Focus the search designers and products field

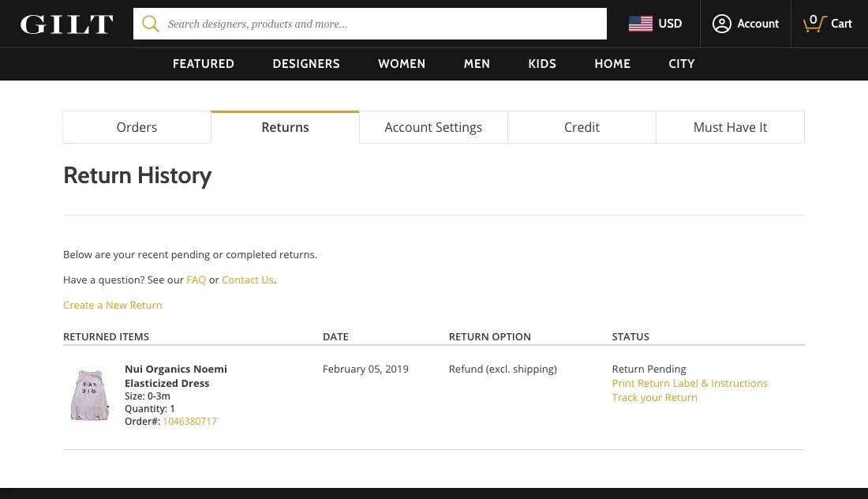pyautogui.click(x=370, y=24)
